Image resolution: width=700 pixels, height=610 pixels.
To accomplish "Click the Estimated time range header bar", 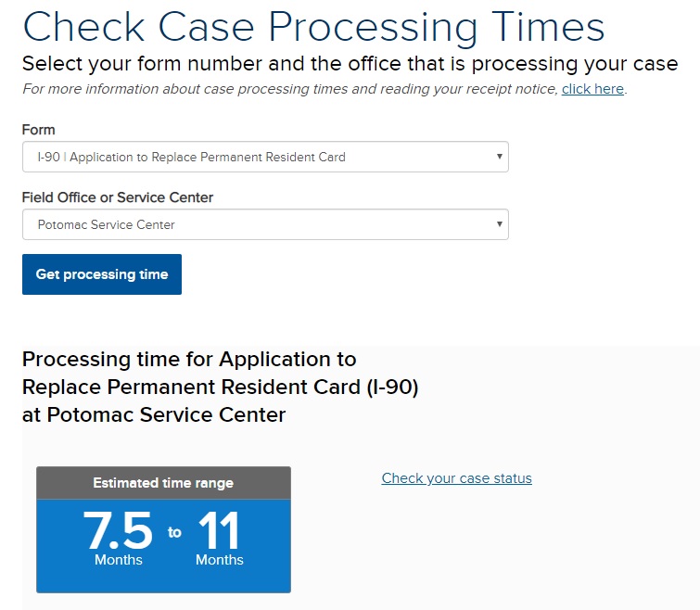I will (x=163, y=483).
